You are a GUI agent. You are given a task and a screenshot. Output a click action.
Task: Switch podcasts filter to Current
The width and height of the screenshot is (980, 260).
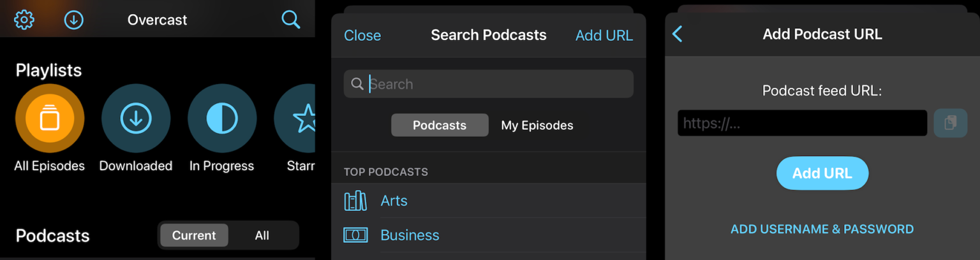pos(194,235)
